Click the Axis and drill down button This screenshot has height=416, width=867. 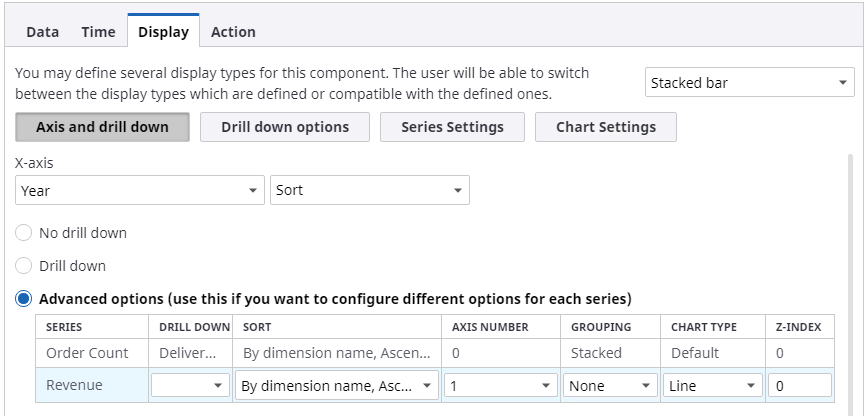coord(102,127)
